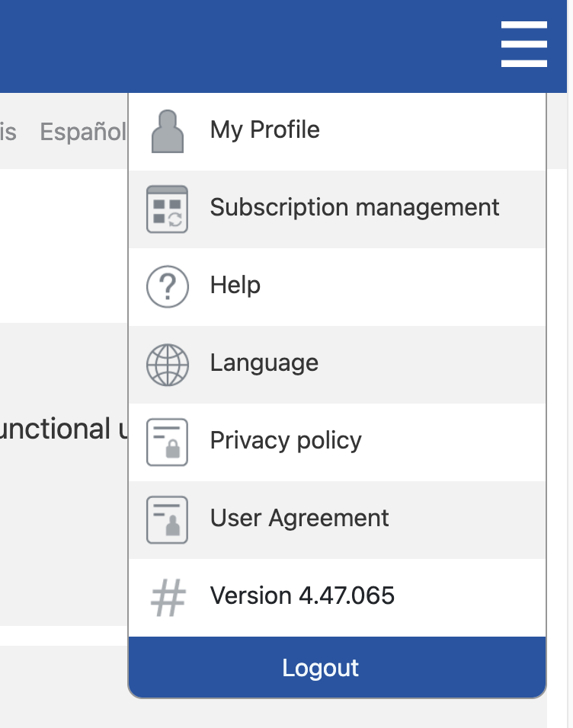
Task: View the User Agreement
Action: tap(299, 519)
